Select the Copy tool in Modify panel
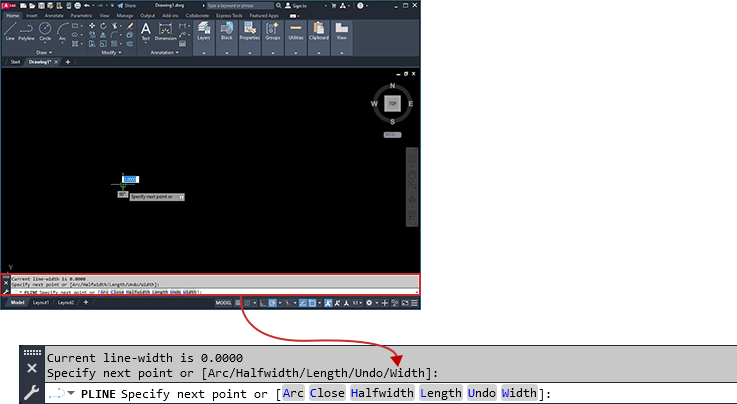 [x=92, y=35]
